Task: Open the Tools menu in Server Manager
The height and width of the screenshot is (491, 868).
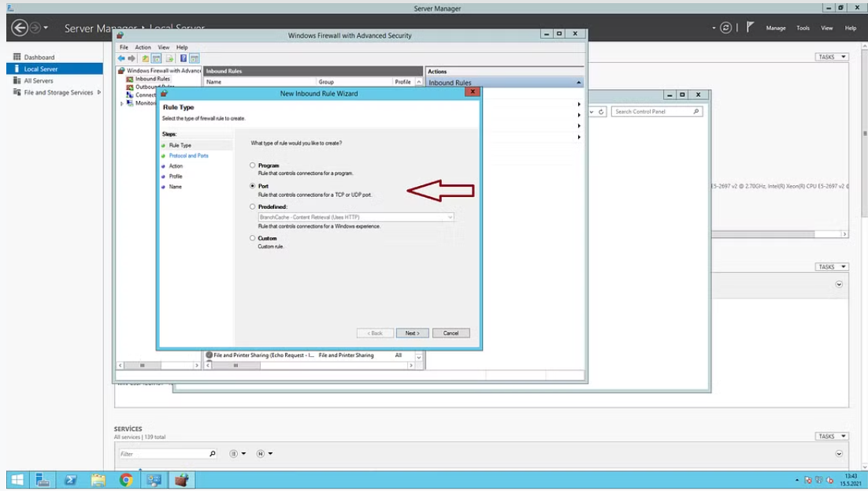Action: [x=803, y=28]
